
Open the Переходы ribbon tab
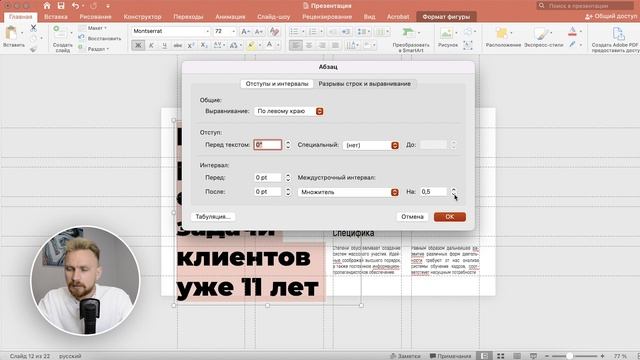coord(188,17)
